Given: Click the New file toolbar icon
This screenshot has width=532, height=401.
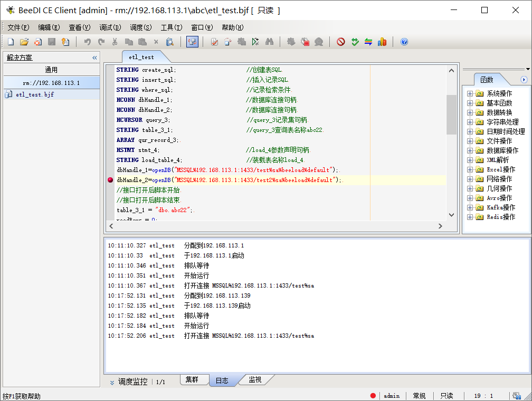Looking at the screenshot, I should tap(11, 42).
